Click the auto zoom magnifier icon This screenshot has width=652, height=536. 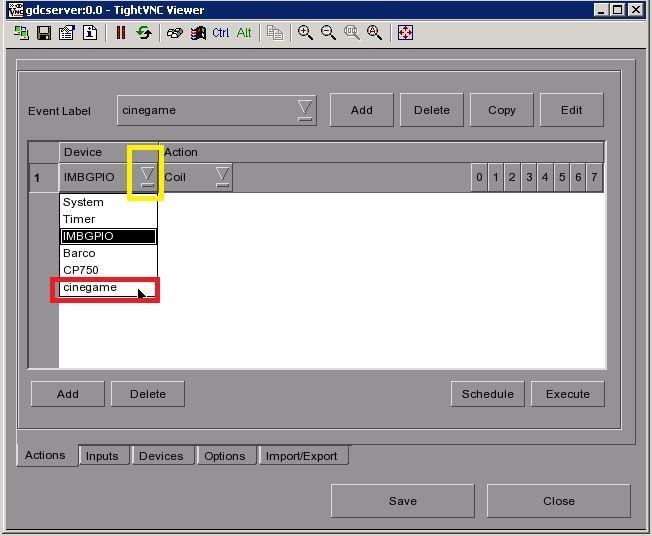tap(374, 33)
